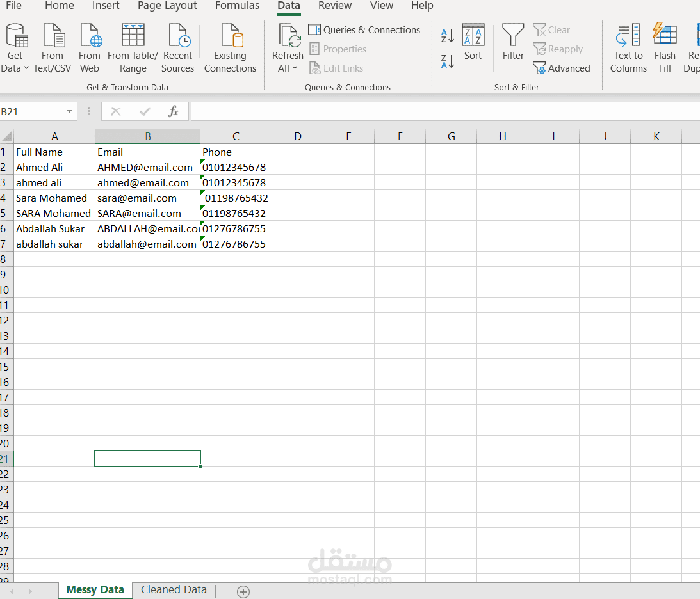700x599 pixels.
Task: Click the new sheet plus button
Action: [243, 592]
